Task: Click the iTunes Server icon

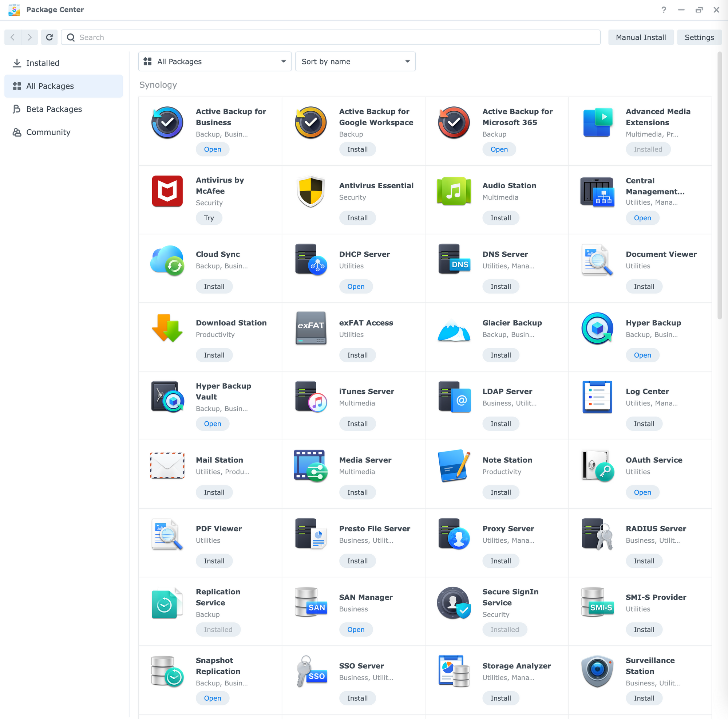Action: (x=310, y=397)
